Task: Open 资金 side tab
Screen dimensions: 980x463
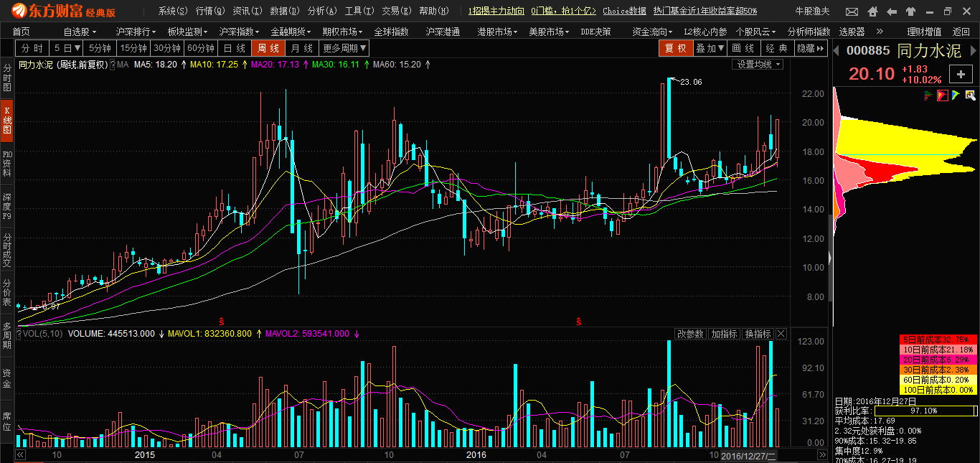Action: coord(7,378)
